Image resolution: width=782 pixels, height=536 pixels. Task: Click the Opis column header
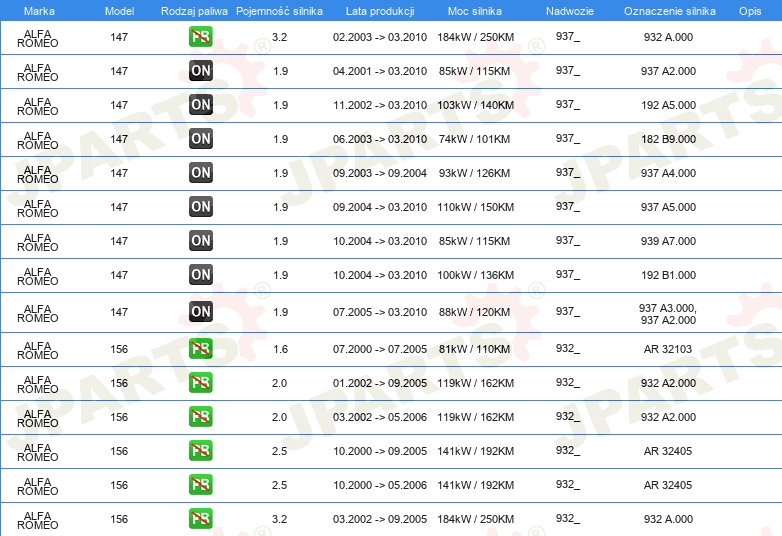[x=750, y=11]
